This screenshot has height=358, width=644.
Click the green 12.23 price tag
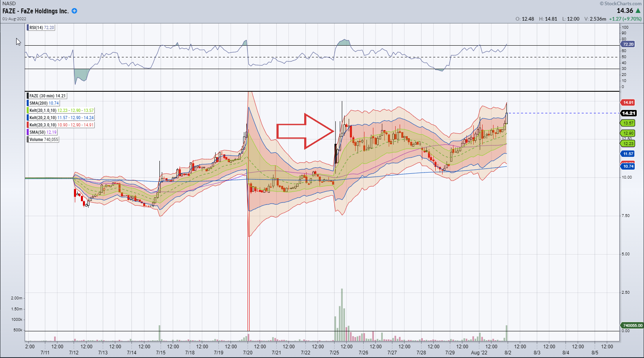628,143
